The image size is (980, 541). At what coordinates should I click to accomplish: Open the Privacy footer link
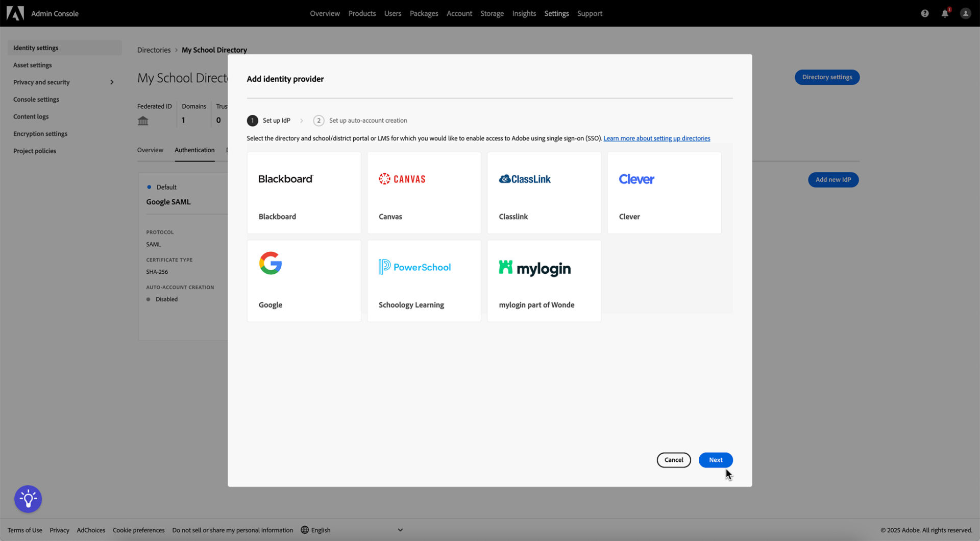click(59, 530)
